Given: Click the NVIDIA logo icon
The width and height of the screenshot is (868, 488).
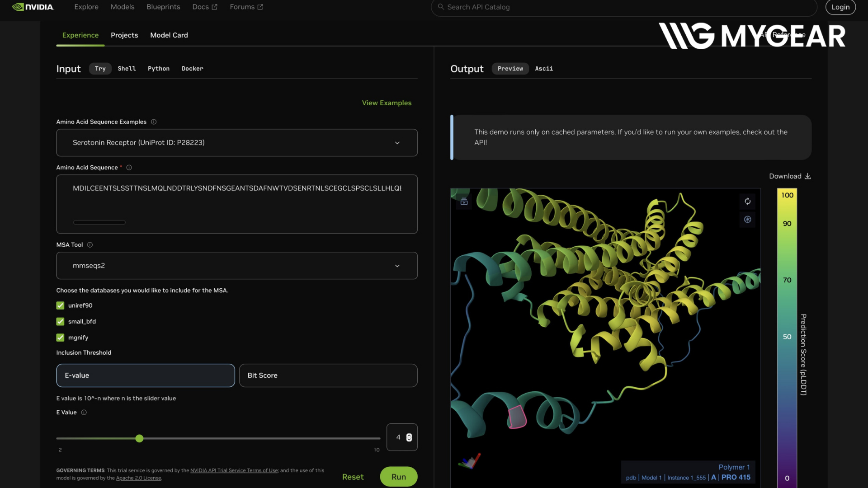Looking at the screenshot, I should coord(18,7).
